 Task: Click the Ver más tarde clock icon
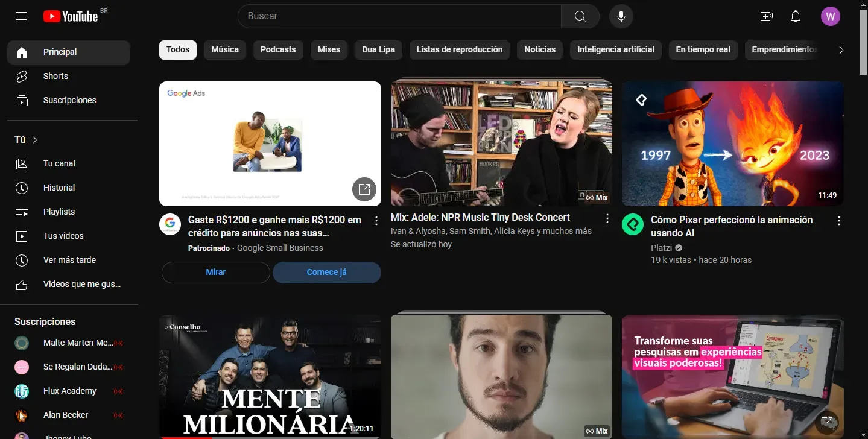22,260
